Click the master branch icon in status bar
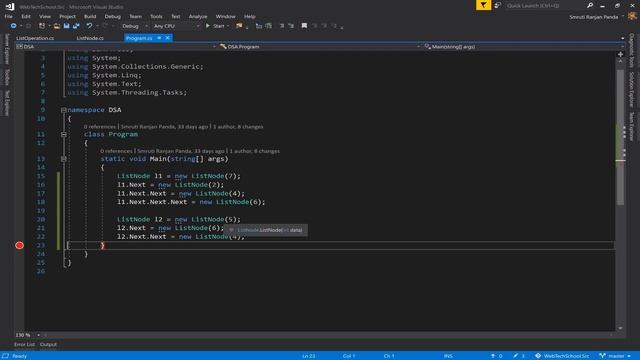Screen dimensions: 640x360 pos(602,356)
